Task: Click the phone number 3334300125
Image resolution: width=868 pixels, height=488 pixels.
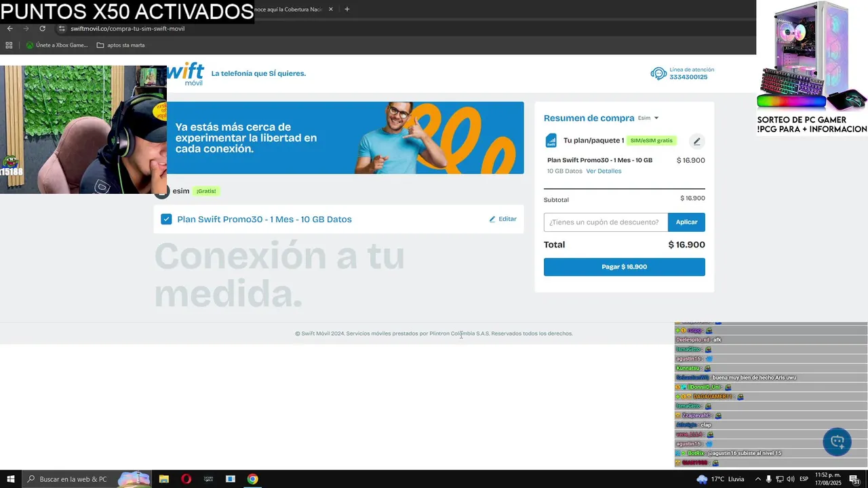Action: coord(688,77)
